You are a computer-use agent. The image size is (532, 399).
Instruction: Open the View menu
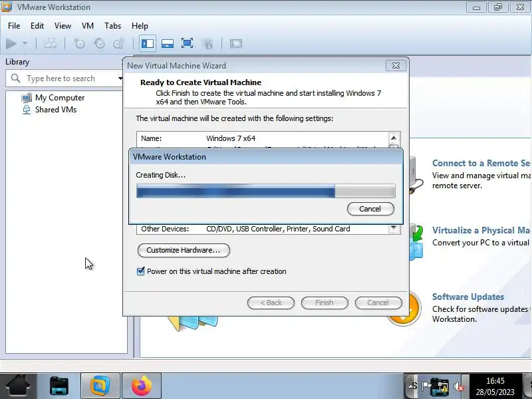click(63, 26)
